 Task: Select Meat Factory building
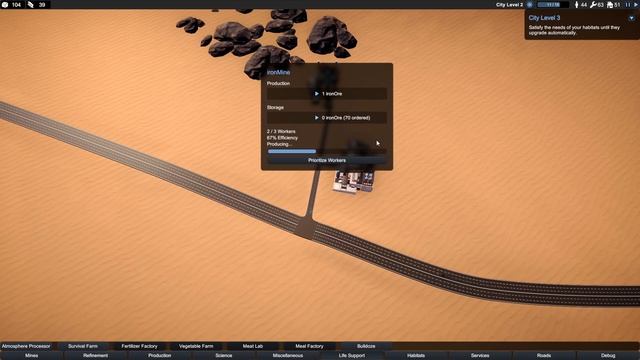309,346
